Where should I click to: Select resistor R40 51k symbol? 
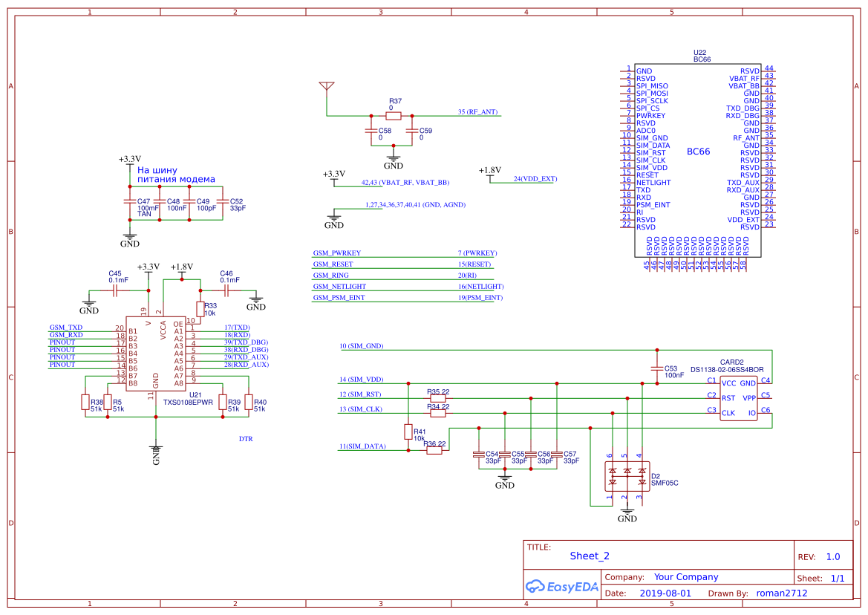click(249, 402)
